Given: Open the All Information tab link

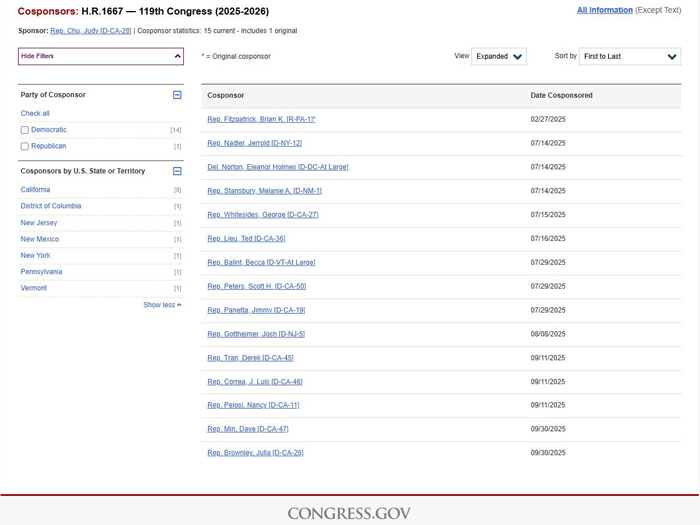Looking at the screenshot, I should [x=604, y=10].
